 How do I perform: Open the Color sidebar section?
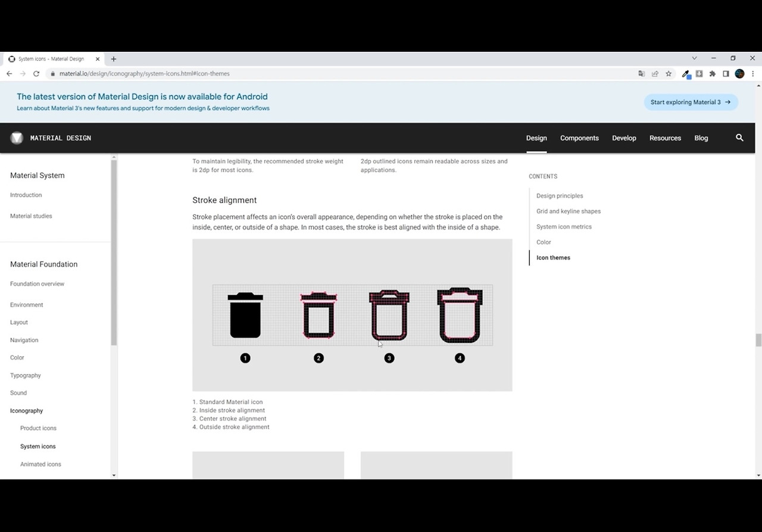pos(17,358)
